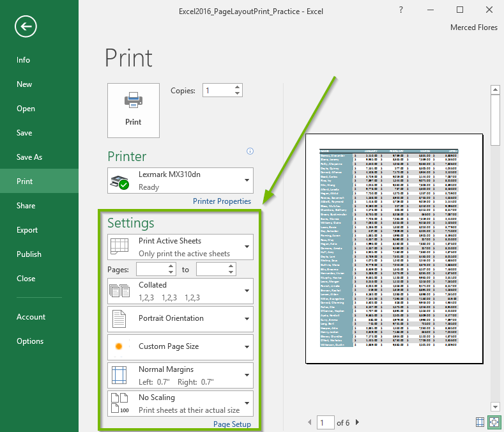The height and width of the screenshot is (432, 504).
Task: Click the current page number field
Action: point(325,422)
